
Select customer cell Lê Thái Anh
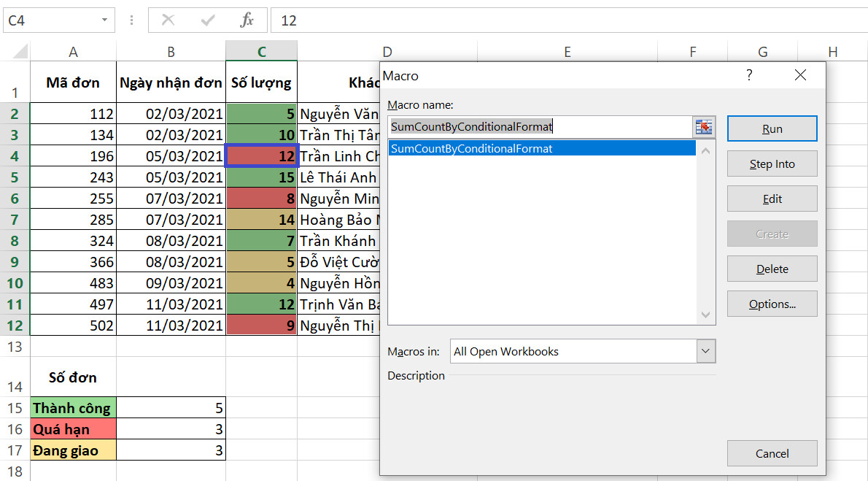tap(338, 177)
